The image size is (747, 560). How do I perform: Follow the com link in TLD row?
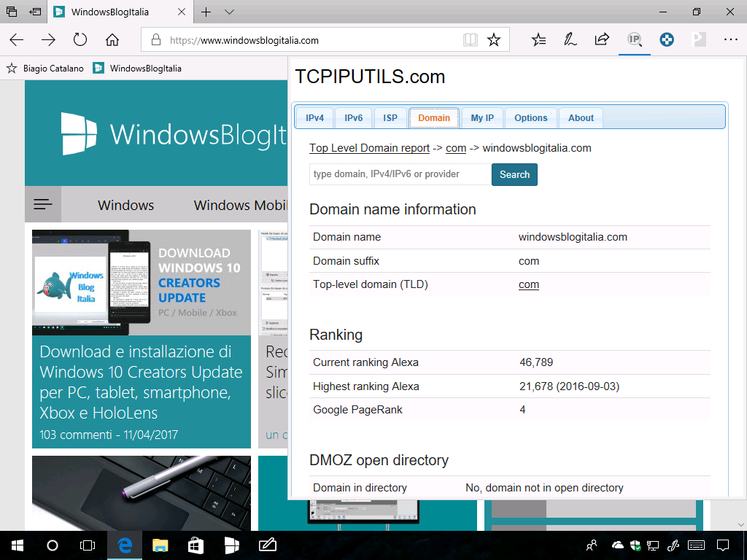[x=529, y=284]
